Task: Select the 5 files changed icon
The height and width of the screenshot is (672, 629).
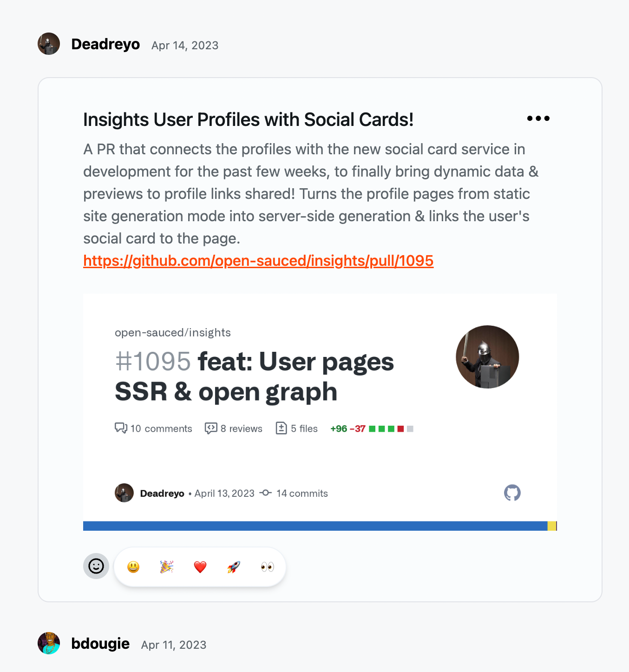Action: [282, 428]
